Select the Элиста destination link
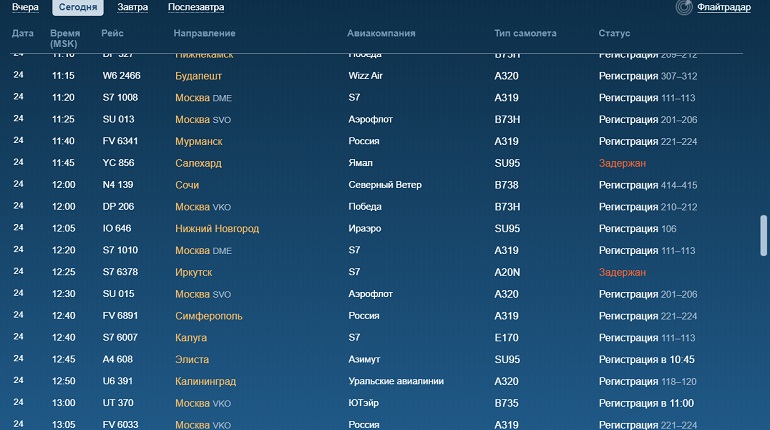 tap(192, 359)
